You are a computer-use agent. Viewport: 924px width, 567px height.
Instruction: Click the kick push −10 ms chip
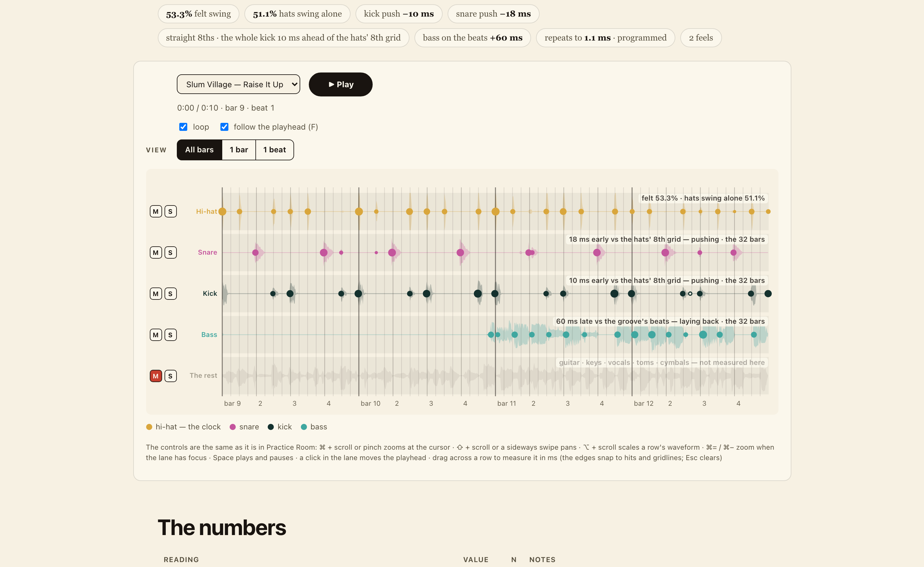pyautogui.click(x=399, y=14)
